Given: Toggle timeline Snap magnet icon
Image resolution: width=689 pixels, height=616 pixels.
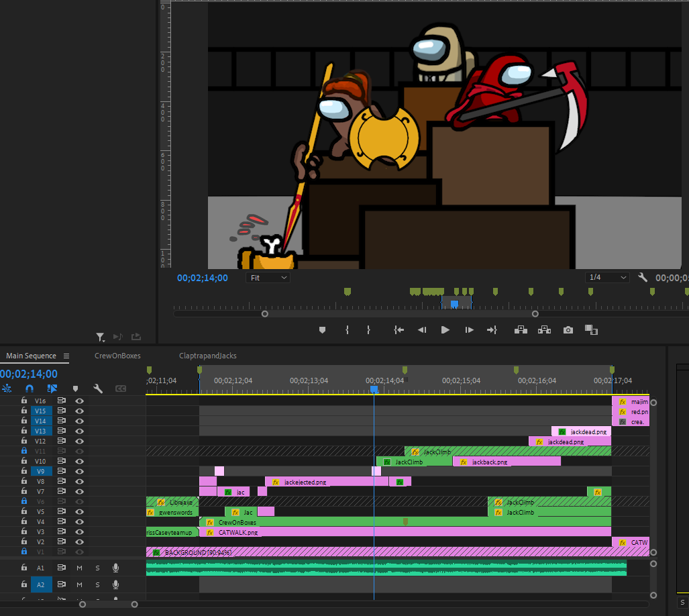Looking at the screenshot, I should point(30,389).
